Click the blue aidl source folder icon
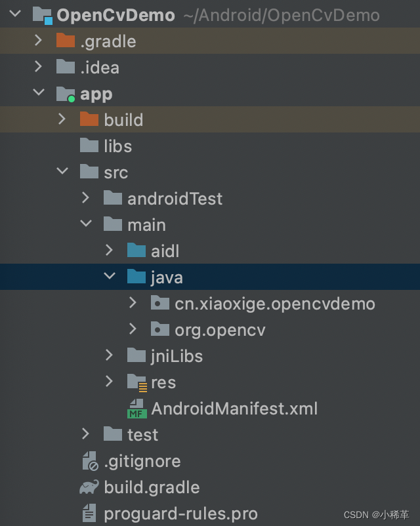 (x=136, y=251)
